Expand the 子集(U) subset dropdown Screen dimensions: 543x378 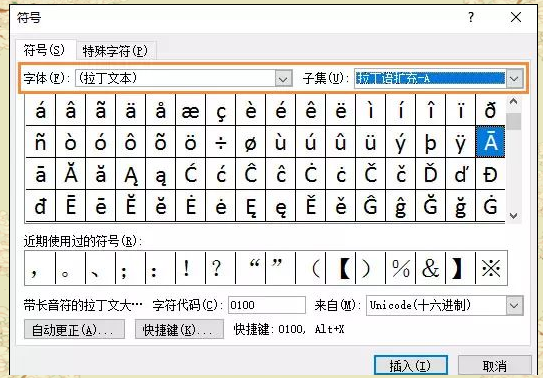[514, 79]
